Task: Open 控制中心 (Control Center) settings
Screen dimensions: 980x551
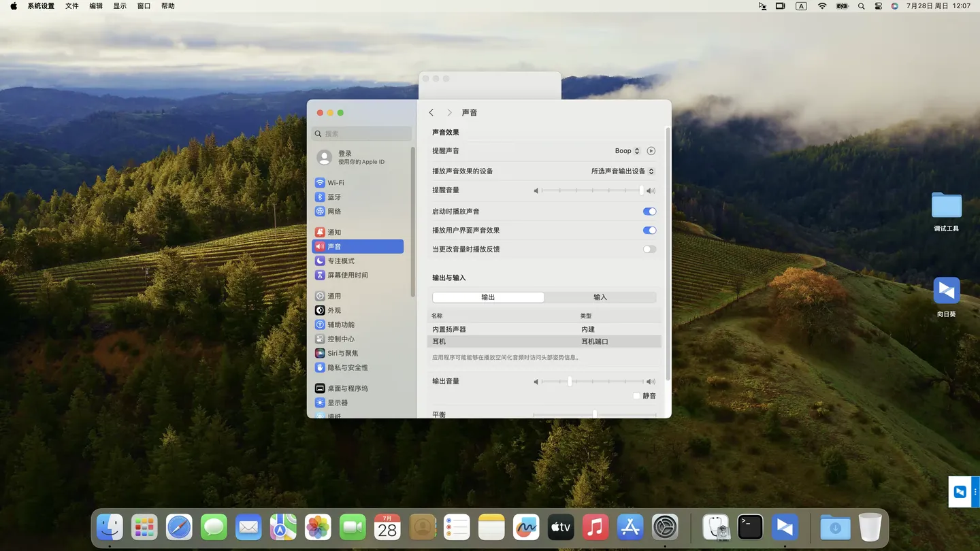Action: [x=340, y=339]
